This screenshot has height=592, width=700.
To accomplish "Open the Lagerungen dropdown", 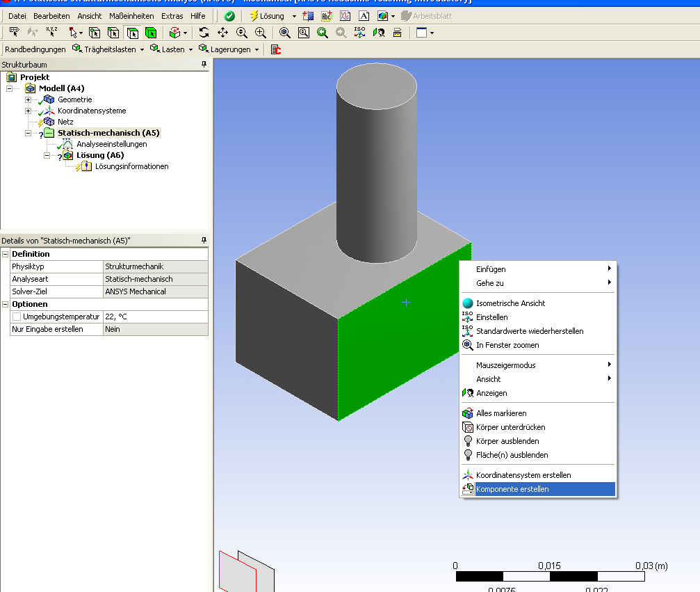I will [257, 49].
